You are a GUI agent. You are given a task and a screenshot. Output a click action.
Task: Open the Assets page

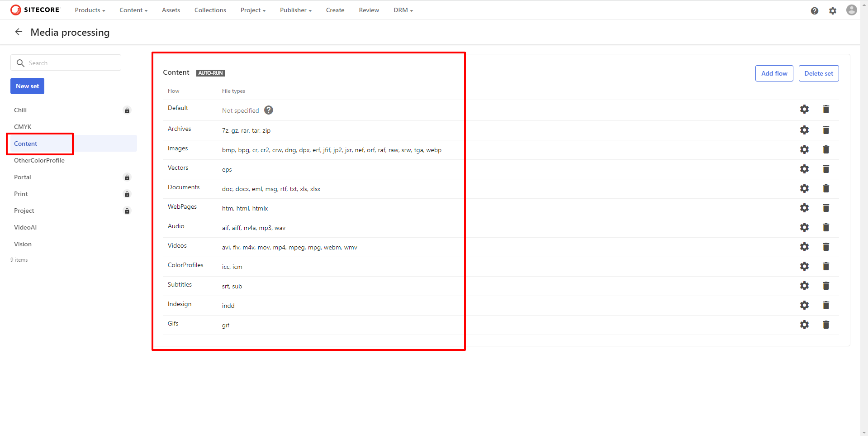click(171, 10)
